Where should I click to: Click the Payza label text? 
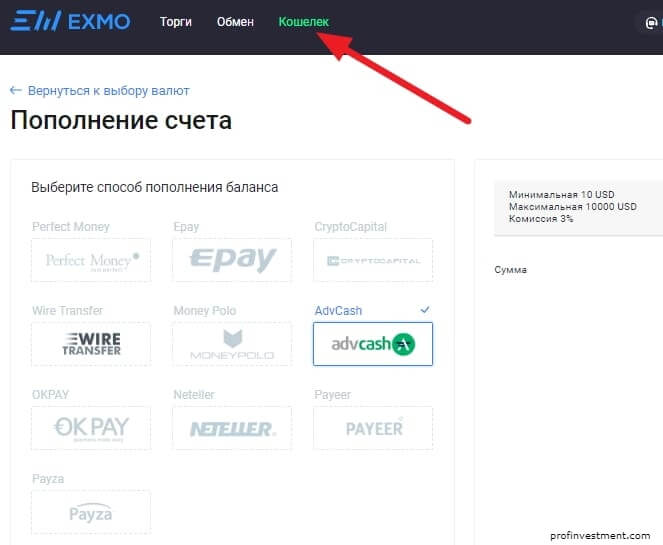click(x=48, y=479)
